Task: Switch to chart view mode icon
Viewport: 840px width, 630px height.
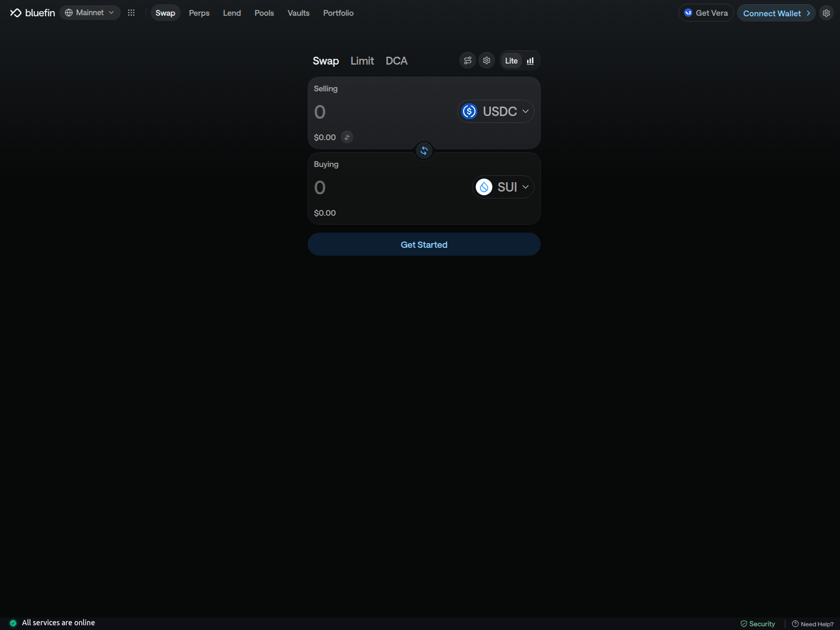Action: [x=530, y=61]
